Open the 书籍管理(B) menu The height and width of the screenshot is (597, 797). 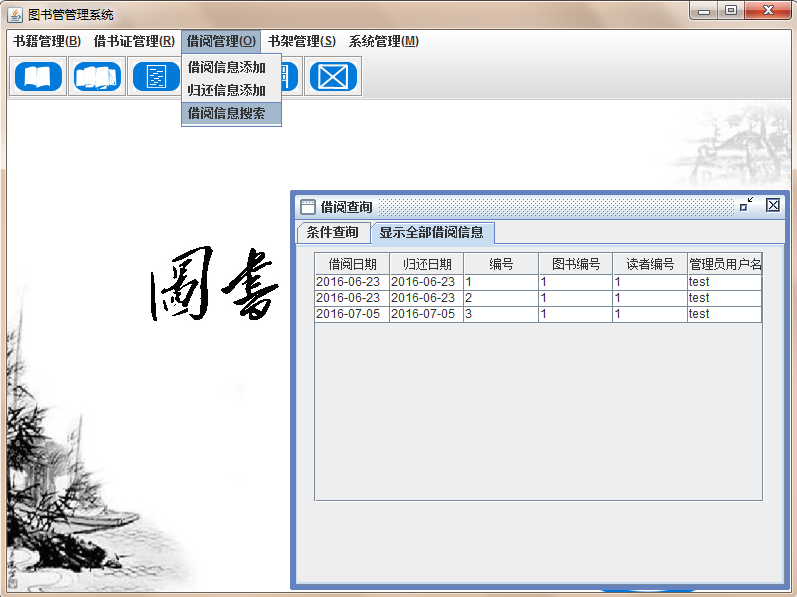point(47,41)
